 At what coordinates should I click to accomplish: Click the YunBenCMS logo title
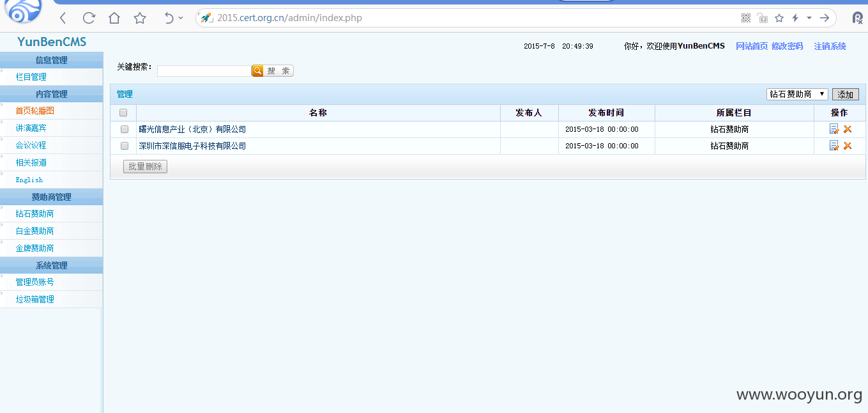[x=52, y=42]
